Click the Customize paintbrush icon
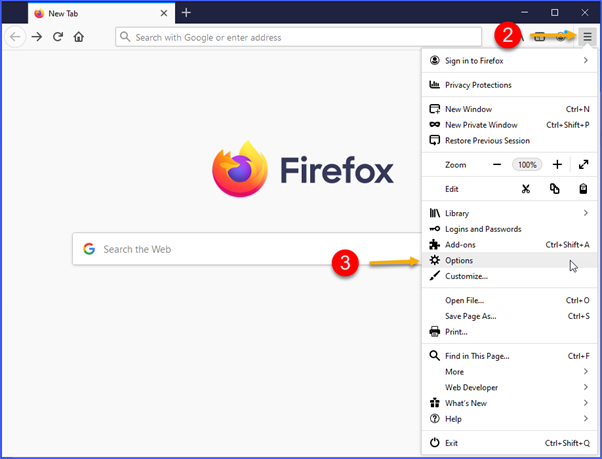Image resolution: width=602 pixels, height=459 pixels. 435,276
